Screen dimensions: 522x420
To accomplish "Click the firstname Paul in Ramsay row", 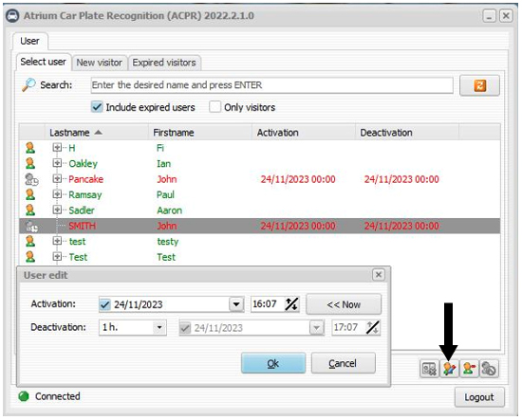I will click(165, 195).
